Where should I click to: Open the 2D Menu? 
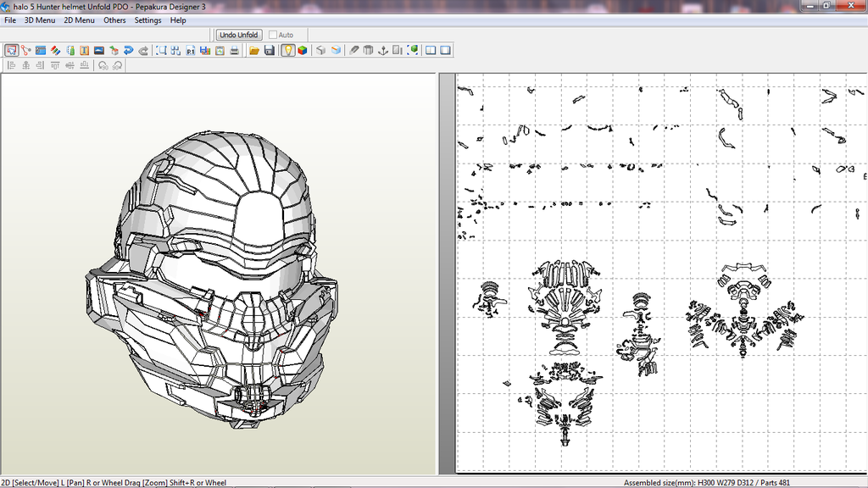click(79, 20)
